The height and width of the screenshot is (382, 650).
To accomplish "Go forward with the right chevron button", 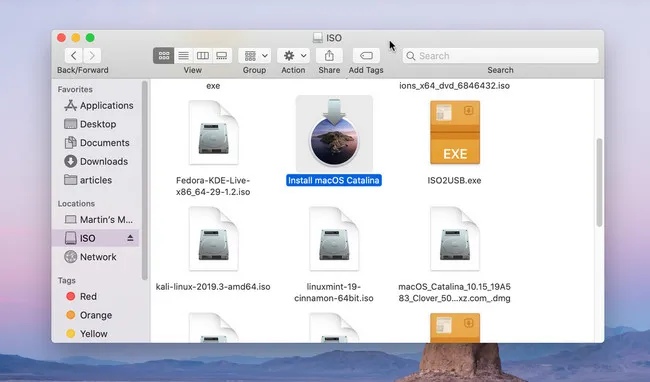I will point(92,56).
